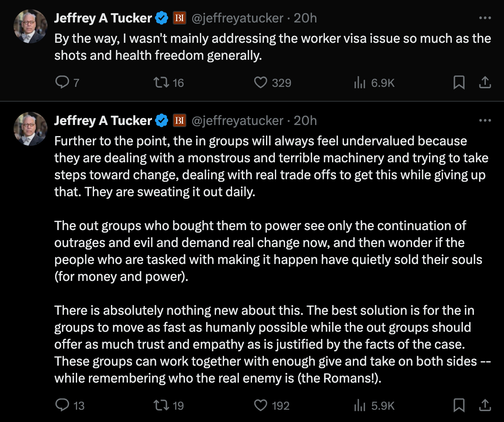
Task: Open more options menu on first tweet
Action: pyautogui.click(x=485, y=18)
